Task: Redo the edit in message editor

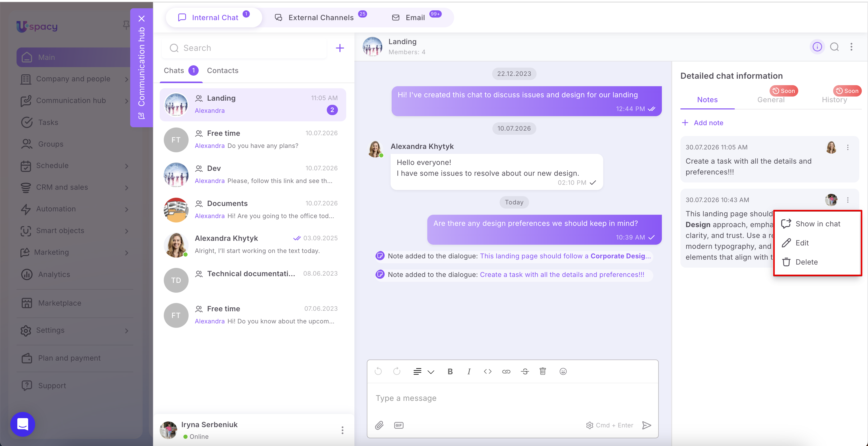Action: [x=397, y=371]
